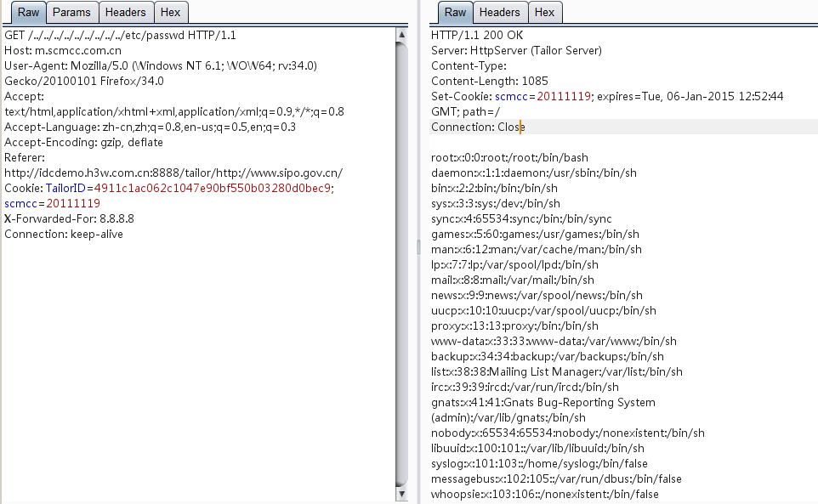Click the sync:x:4:65534 passwd entry
The width and height of the screenshot is (818, 504).
click(521, 219)
